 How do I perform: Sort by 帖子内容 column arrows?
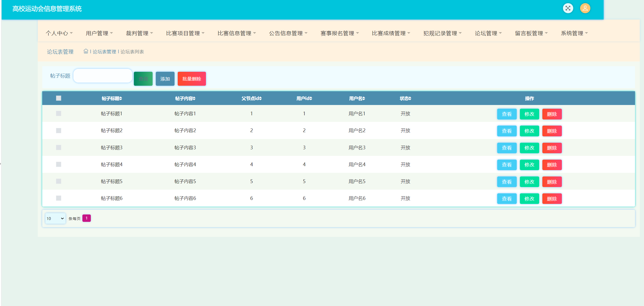tap(194, 98)
